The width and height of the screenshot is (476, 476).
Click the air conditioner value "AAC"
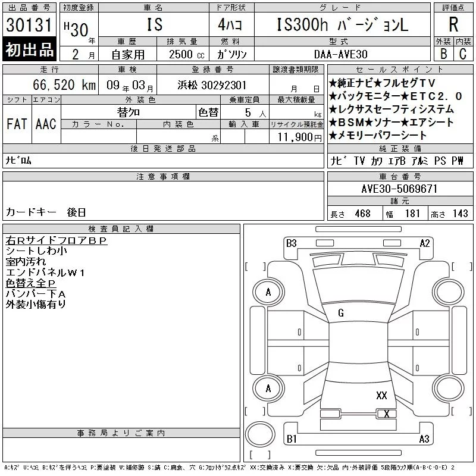pos(46,124)
